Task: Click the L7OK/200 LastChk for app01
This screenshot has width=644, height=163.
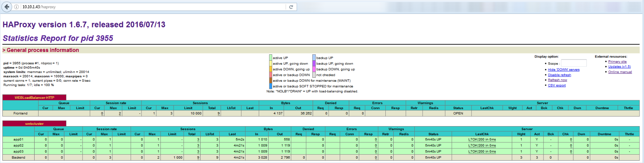Action: [x=482, y=140]
